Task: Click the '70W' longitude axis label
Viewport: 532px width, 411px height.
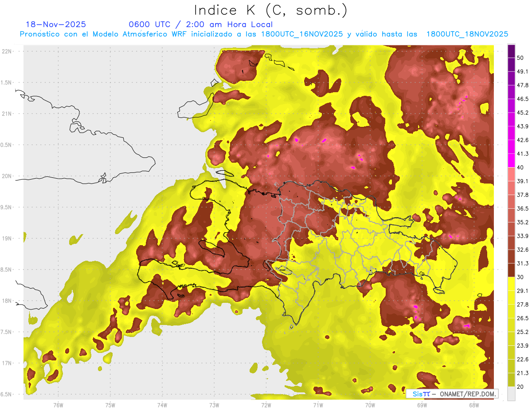Action: tap(370, 405)
